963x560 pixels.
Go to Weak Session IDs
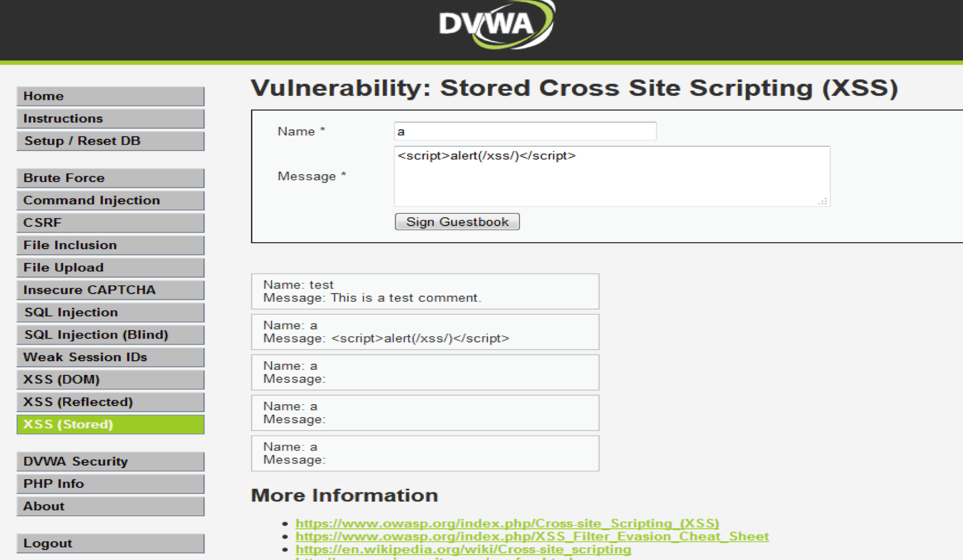111,357
